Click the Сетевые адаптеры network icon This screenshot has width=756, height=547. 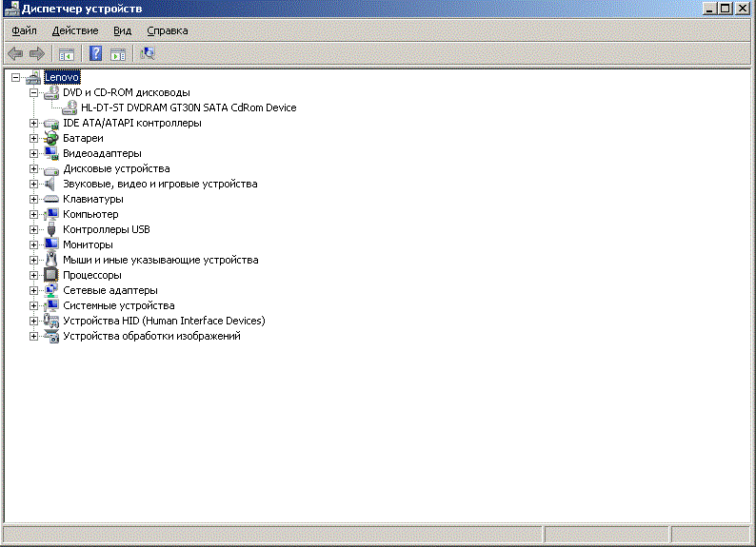click(x=51, y=290)
